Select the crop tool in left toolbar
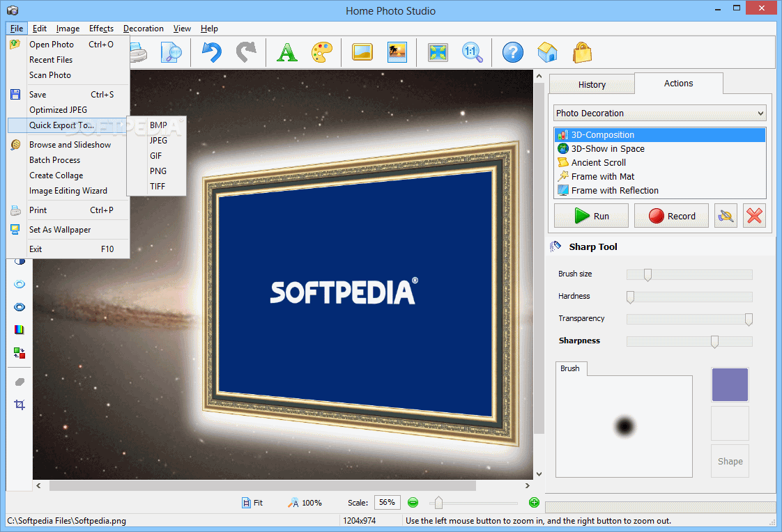 tap(20, 405)
